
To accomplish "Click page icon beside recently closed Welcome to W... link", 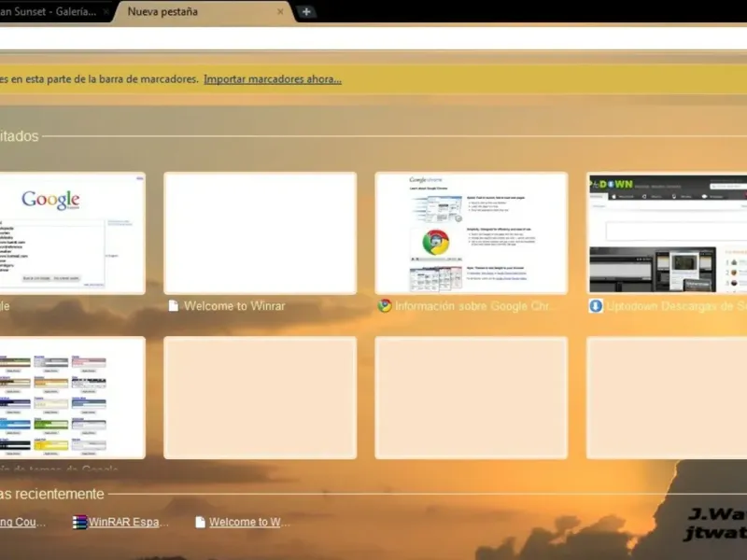I will click(x=200, y=523).
